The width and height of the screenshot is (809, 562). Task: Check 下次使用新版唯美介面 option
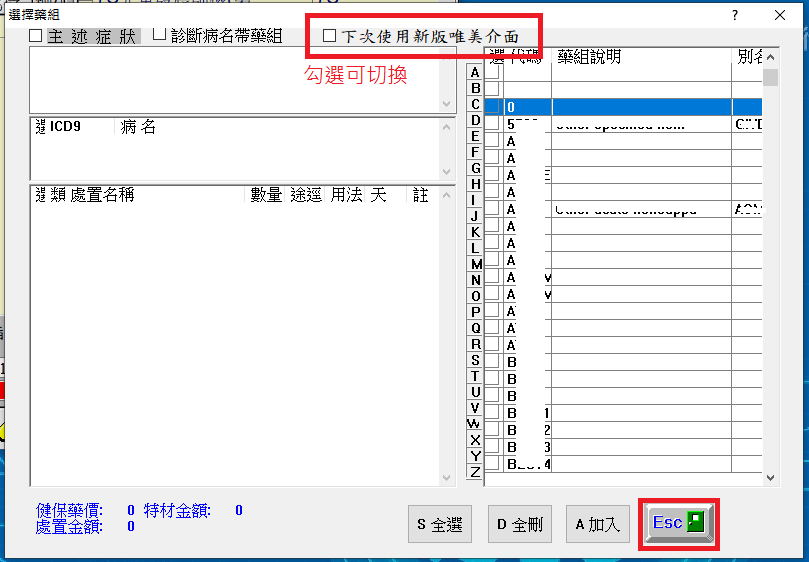point(330,36)
